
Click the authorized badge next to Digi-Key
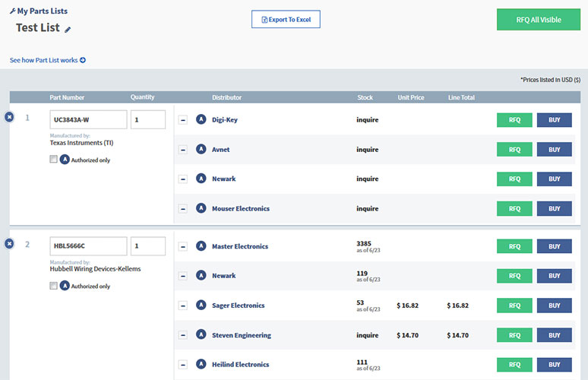click(x=201, y=119)
